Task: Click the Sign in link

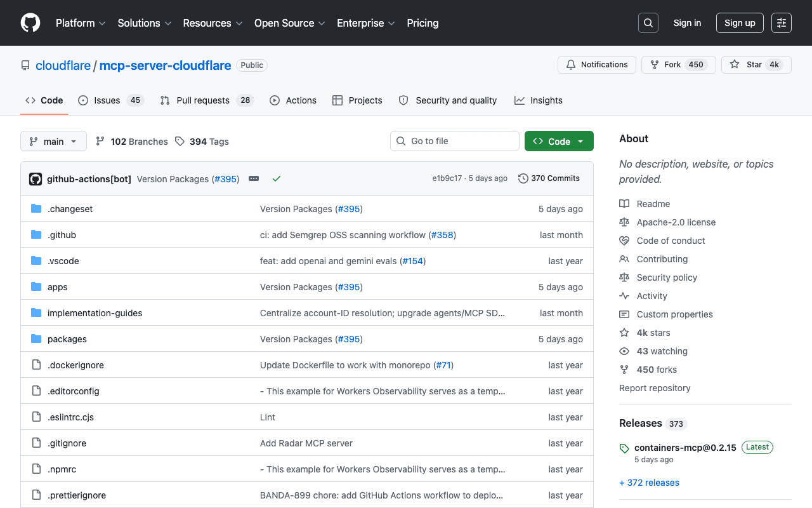Action: point(687,23)
